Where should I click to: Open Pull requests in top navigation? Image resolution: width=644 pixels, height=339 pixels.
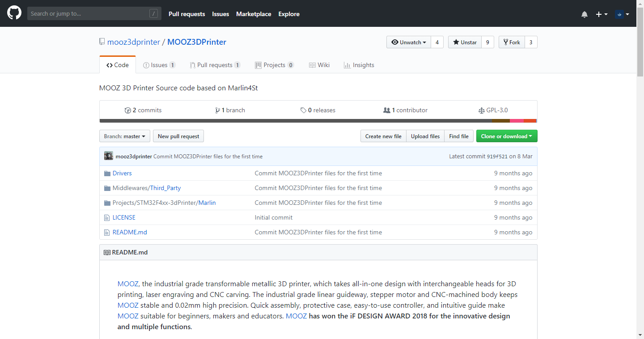coord(186,14)
